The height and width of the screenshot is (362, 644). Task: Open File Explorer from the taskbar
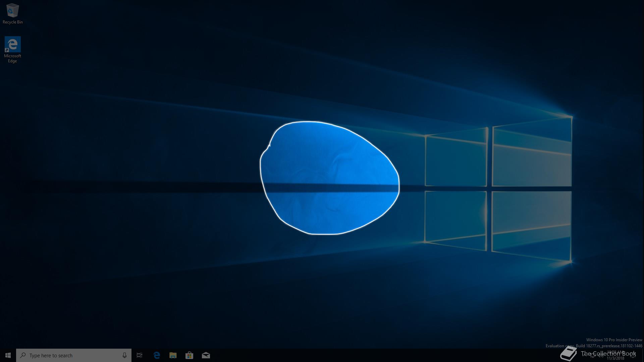[x=173, y=355]
